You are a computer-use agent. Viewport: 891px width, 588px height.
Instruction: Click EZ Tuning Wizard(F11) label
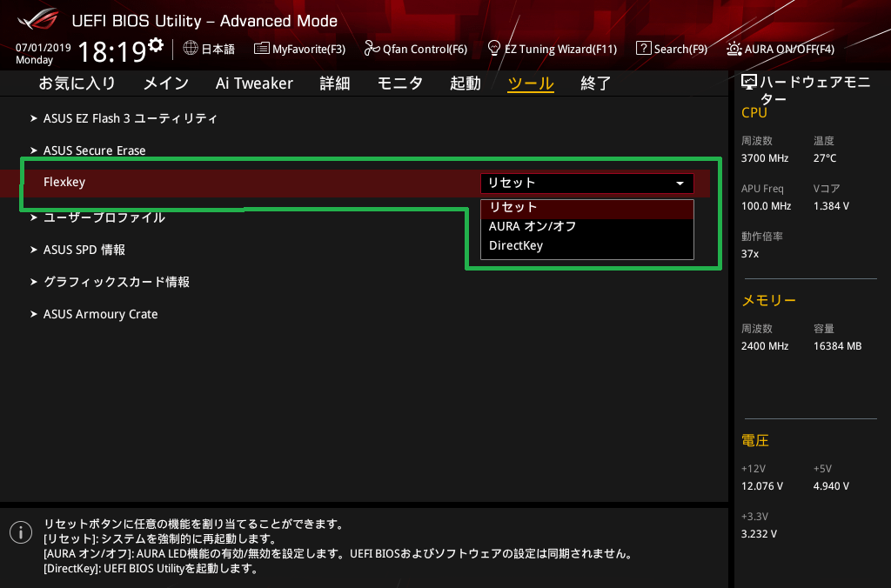(561, 49)
